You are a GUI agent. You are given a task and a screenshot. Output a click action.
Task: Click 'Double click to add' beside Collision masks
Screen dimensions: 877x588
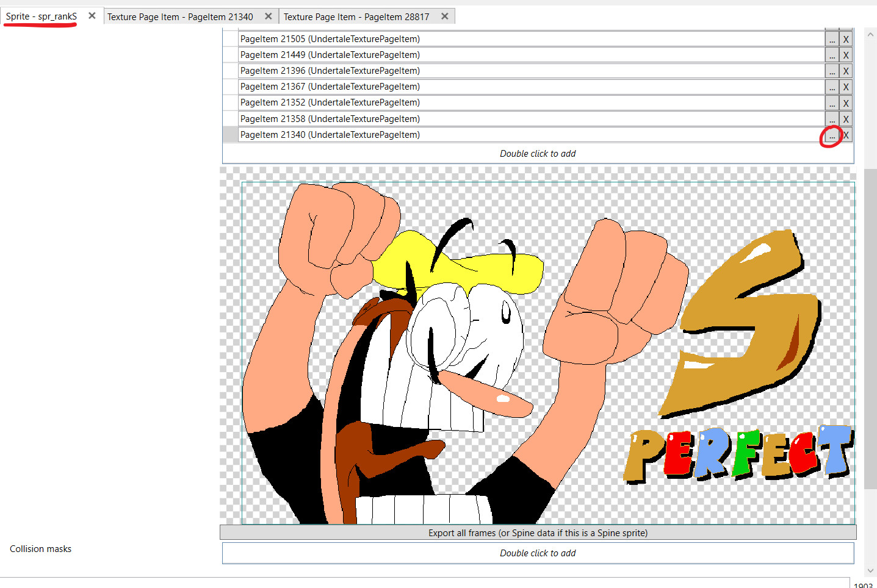(538, 553)
